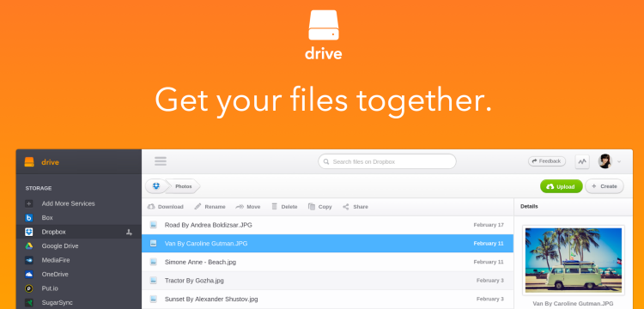644x309 pixels.
Task: Click the Feedback button
Action: coord(547,161)
